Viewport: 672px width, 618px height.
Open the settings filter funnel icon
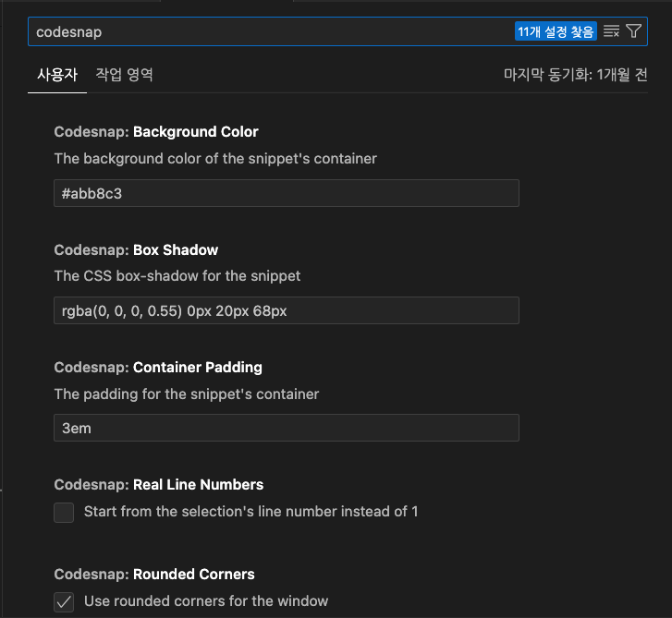(633, 31)
